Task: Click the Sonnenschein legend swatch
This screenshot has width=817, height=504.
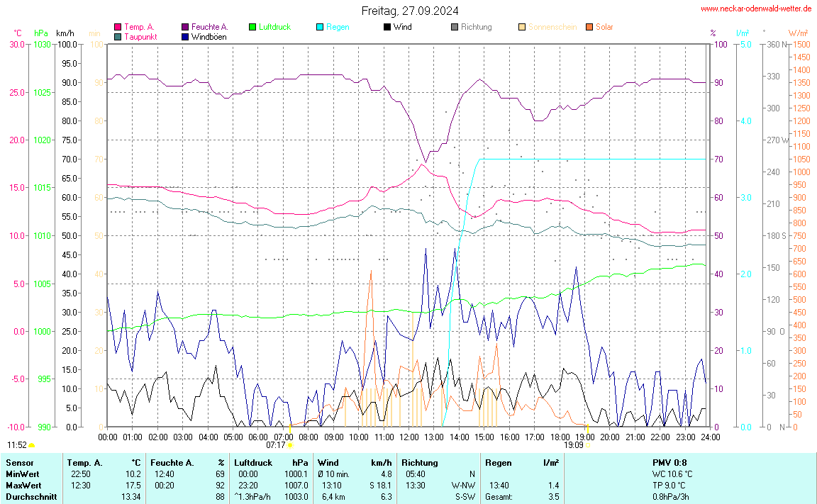Action: [x=522, y=27]
